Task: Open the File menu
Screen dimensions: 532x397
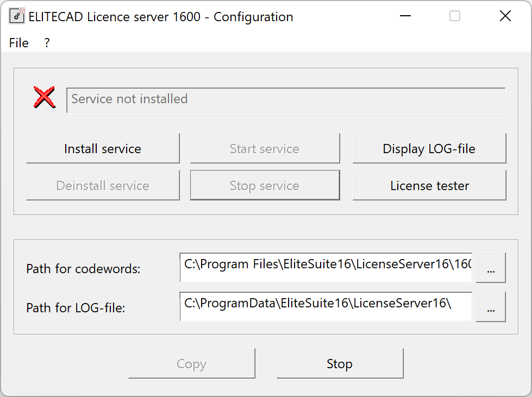Action: pyautogui.click(x=18, y=43)
